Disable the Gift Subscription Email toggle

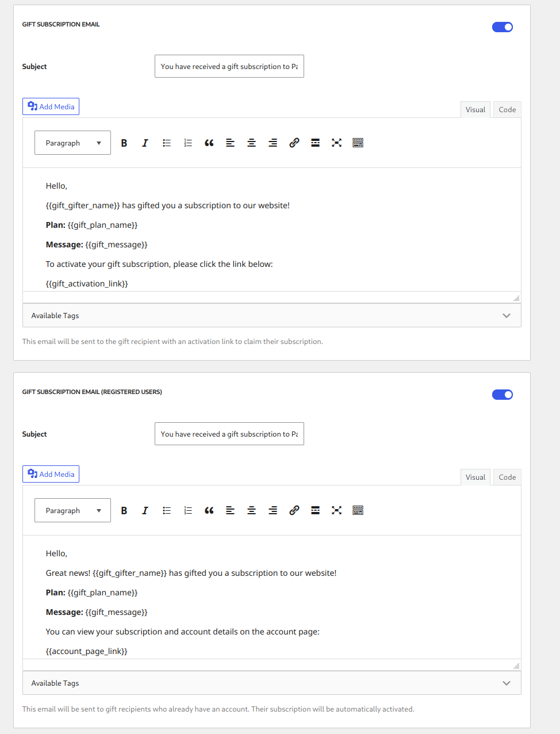tap(503, 27)
